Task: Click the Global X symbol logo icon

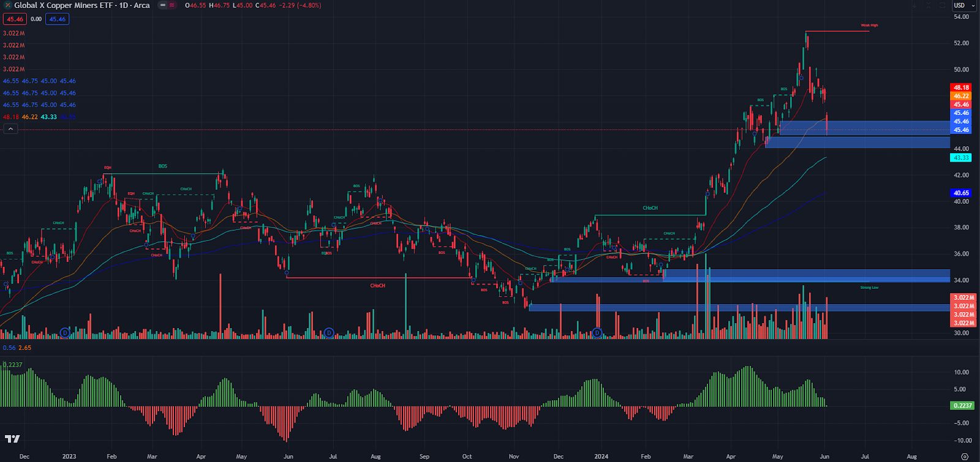Action: [x=7, y=6]
